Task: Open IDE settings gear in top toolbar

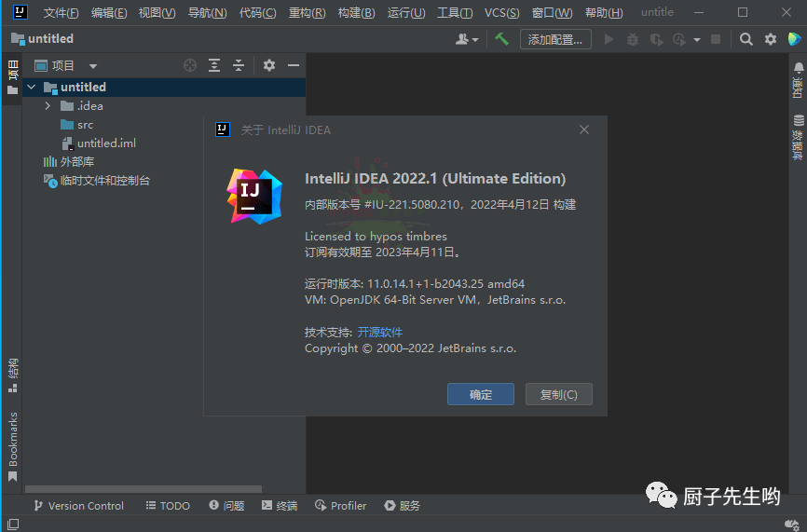Action: point(771,39)
